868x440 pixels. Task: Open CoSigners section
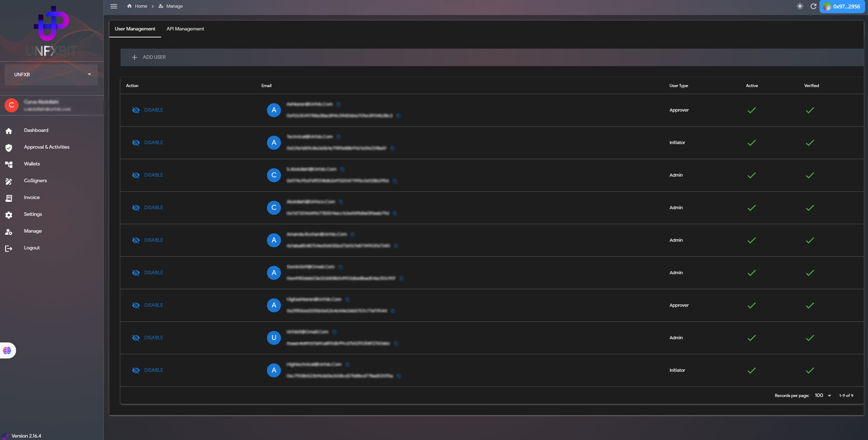tap(35, 180)
